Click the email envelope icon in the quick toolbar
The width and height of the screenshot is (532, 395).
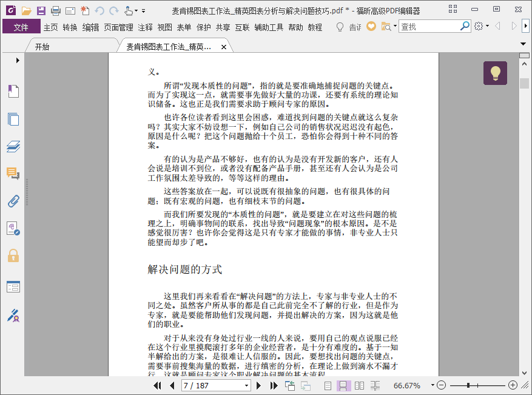click(70, 11)
